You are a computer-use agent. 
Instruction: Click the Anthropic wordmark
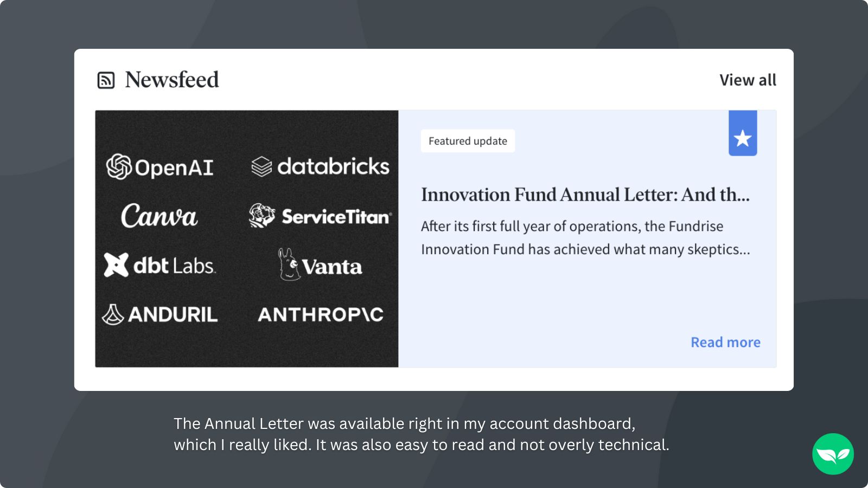321,314
